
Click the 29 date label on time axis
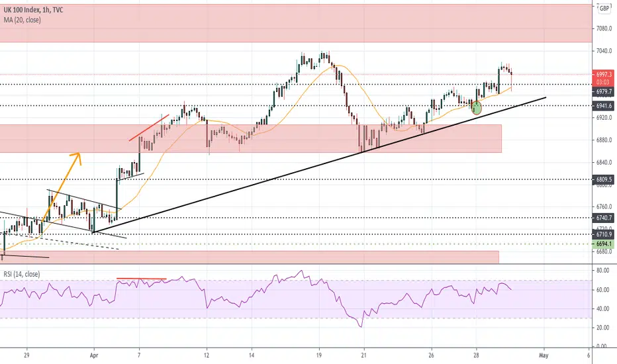pyautogui.click(x=26, y=355)
